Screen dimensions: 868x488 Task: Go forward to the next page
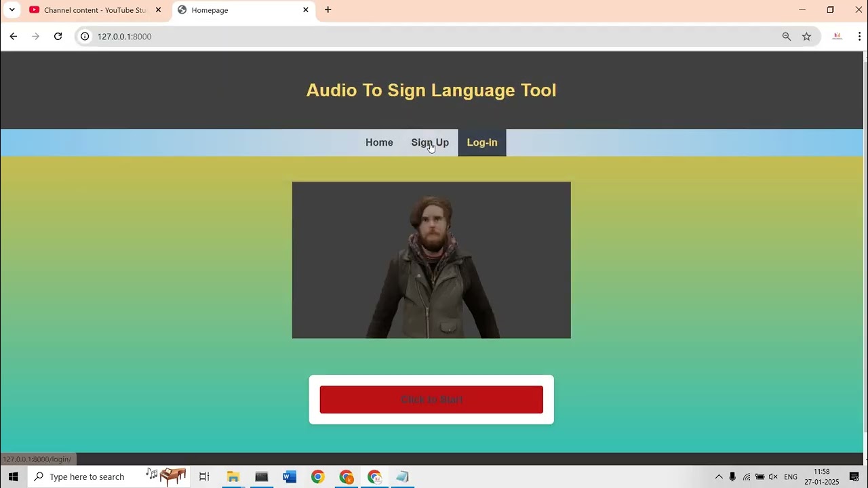tap(36, 37)
